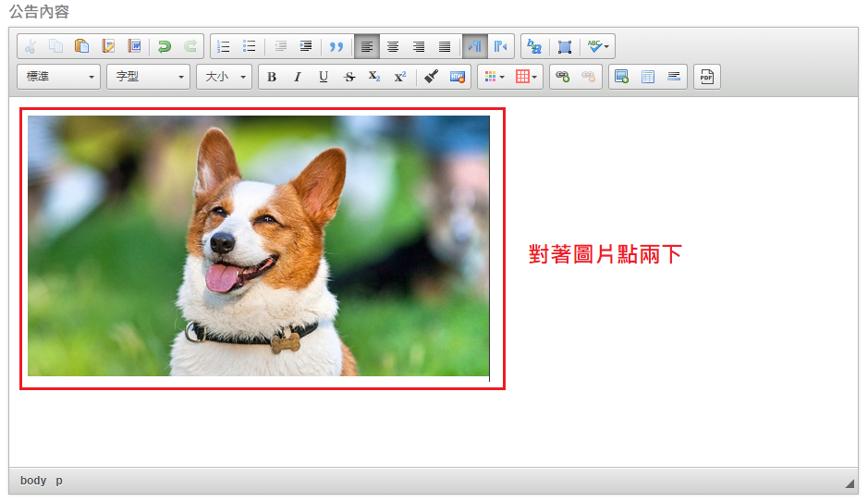Undo the last edit
The width and height of the screenshot is (868, 502).
click(x=165, y=46)
